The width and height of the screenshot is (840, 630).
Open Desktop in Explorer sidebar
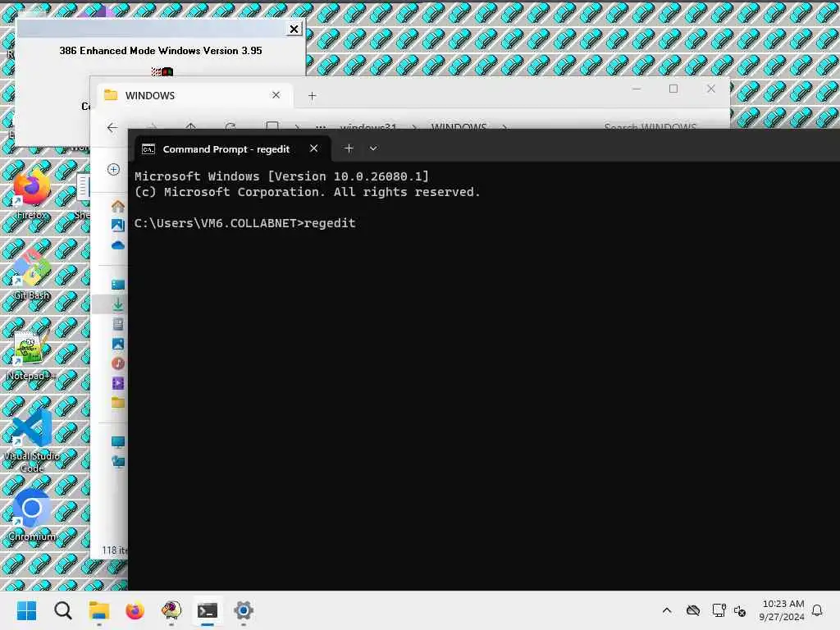point(118,285)
